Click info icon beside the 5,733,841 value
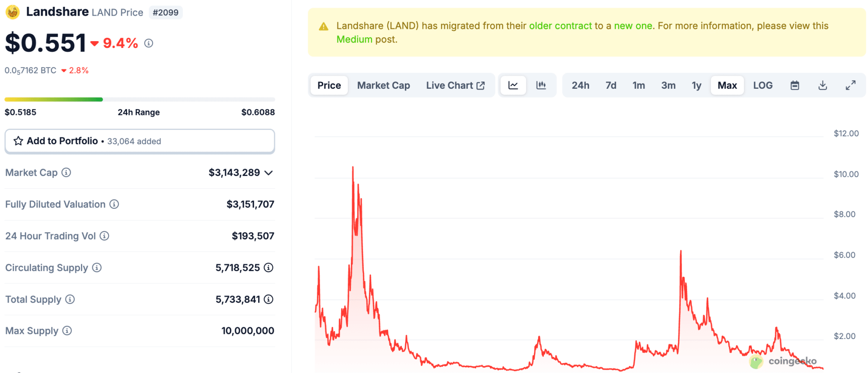The image size is (868, 373). tap(268, 299)
